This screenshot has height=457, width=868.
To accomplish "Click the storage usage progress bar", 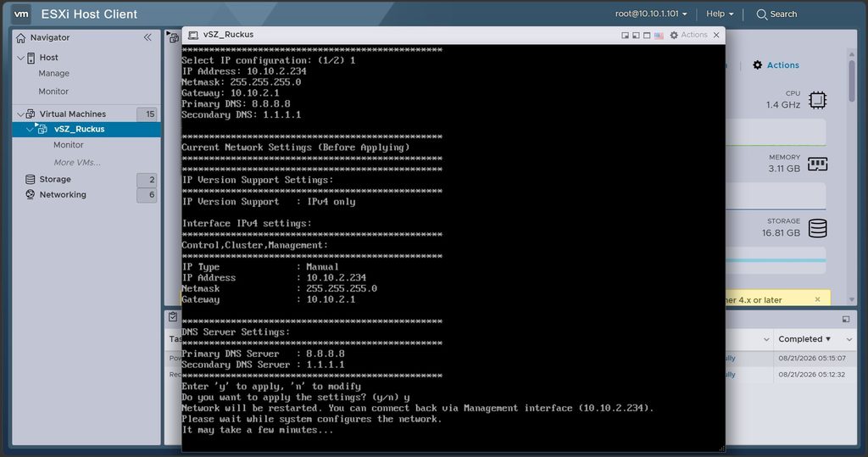I will (x=776, y=259).
